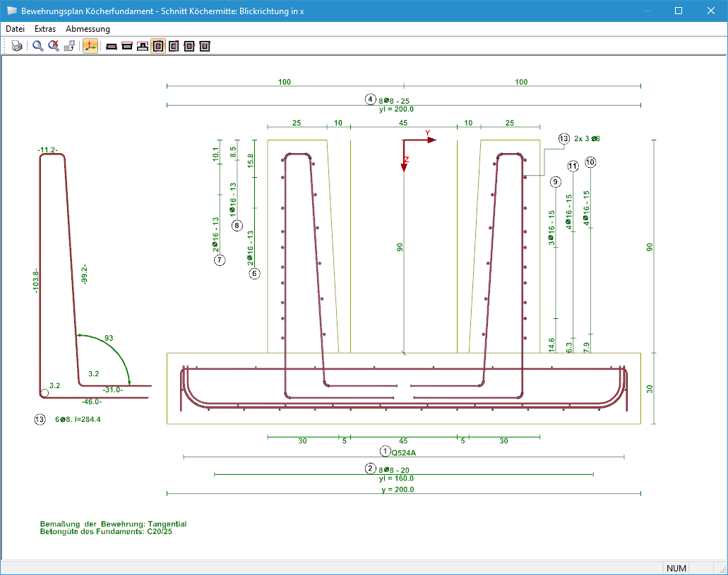Viewport: 728px width, 575px height.
Task: Click the '-31.0-' bar length label
Action: click(x=113, y=390)
